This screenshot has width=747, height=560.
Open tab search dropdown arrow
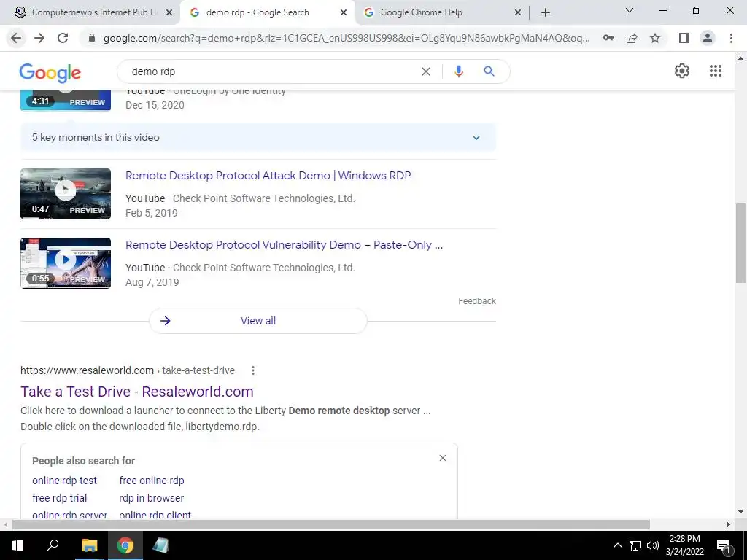pos(629,10)
